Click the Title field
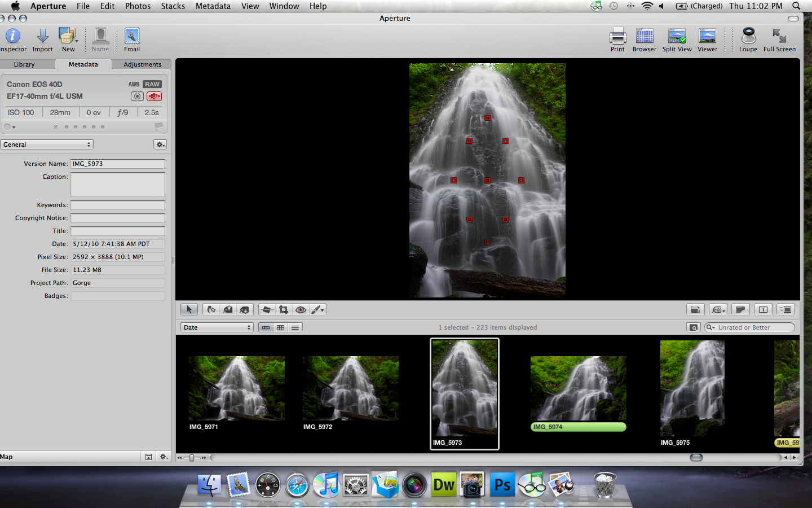812x508 pixels. tap(118, 231)
